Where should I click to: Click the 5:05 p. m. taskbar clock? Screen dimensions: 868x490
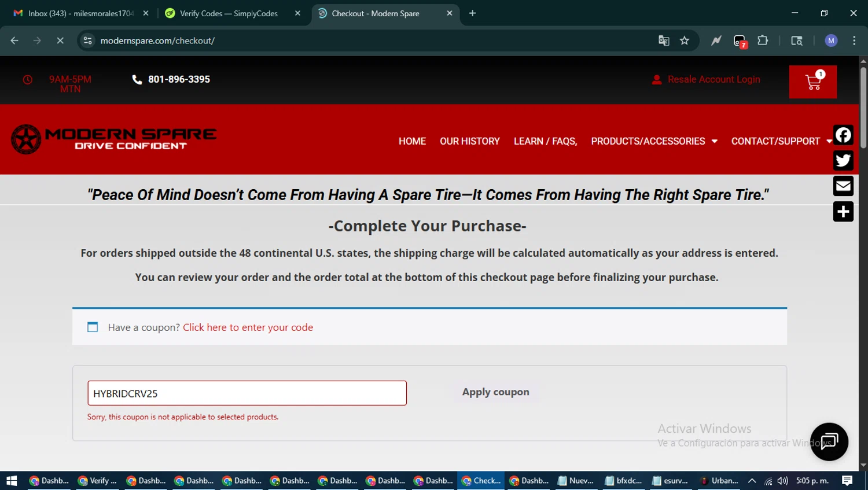tap(812, 481)
